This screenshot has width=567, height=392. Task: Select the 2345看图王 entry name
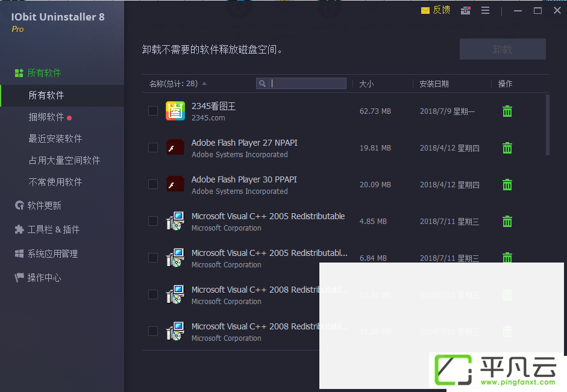coord(213,106)
